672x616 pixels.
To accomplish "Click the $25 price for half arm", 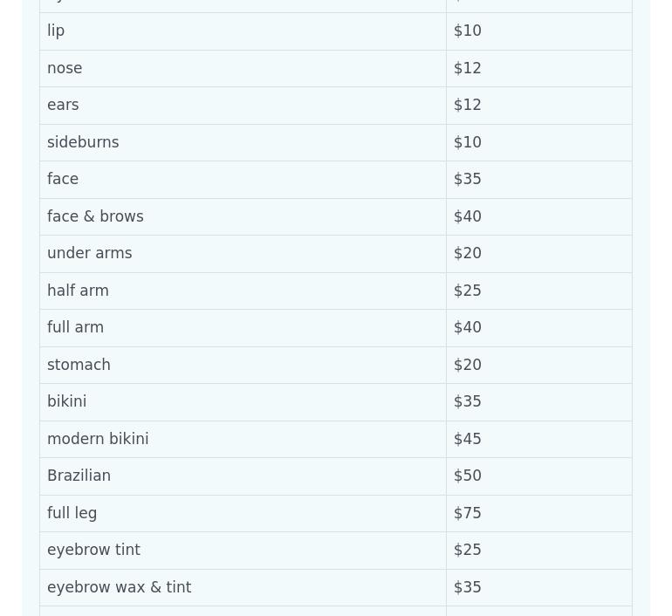I will click(468, 291).
